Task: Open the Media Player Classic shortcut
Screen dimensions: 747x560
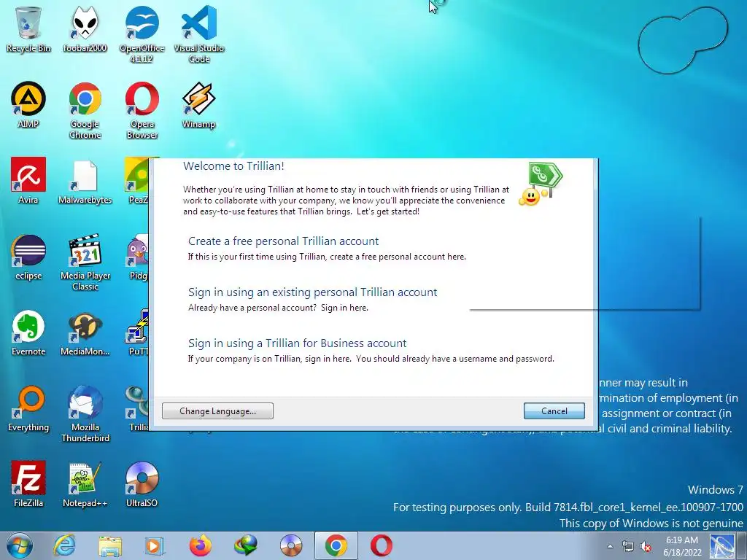Action: (x=85, y=262)
